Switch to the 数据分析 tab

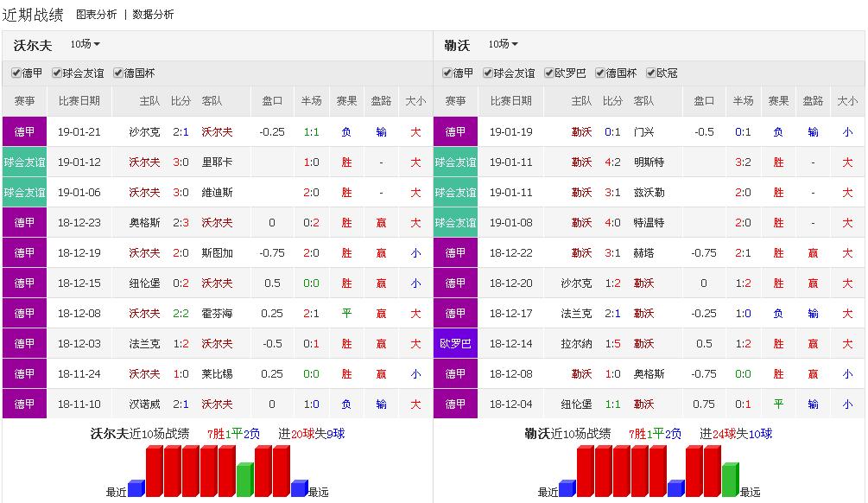(x=153, y=15)
